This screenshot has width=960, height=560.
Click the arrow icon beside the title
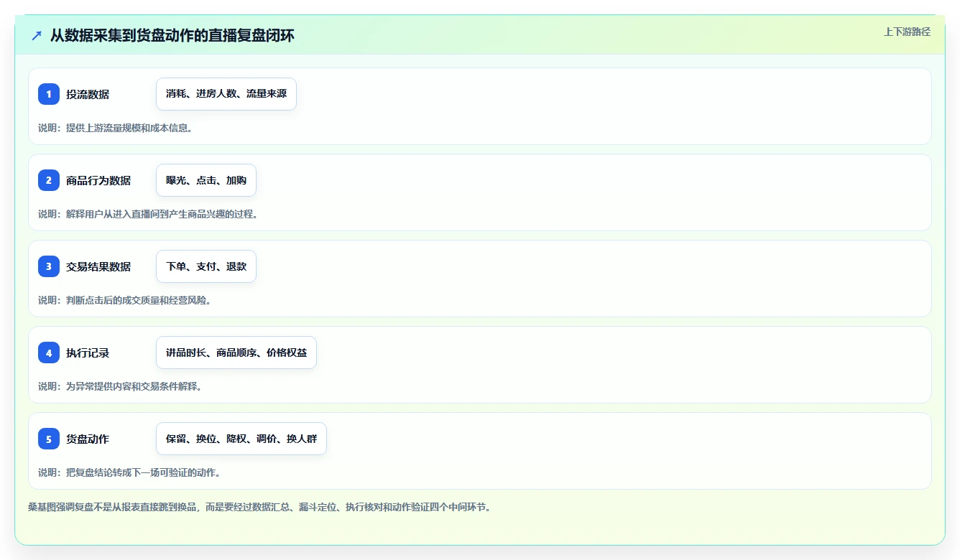click(37, 36)
